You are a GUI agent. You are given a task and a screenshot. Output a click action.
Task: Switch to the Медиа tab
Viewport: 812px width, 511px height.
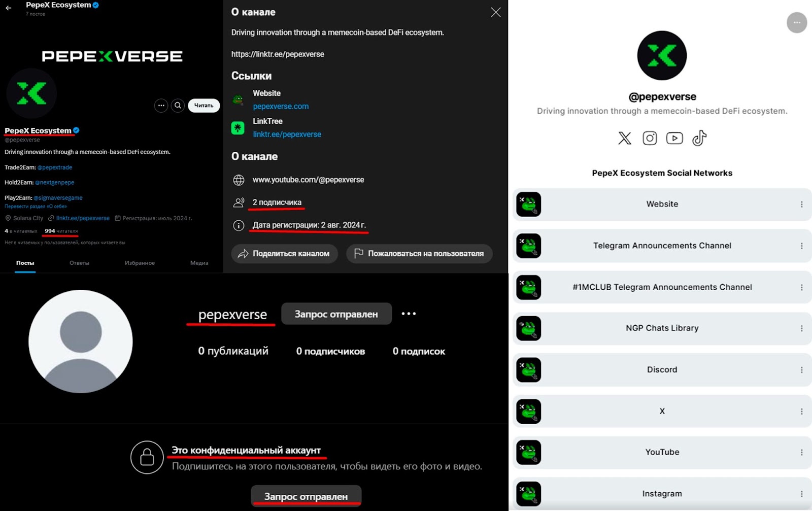pos(199,263)
